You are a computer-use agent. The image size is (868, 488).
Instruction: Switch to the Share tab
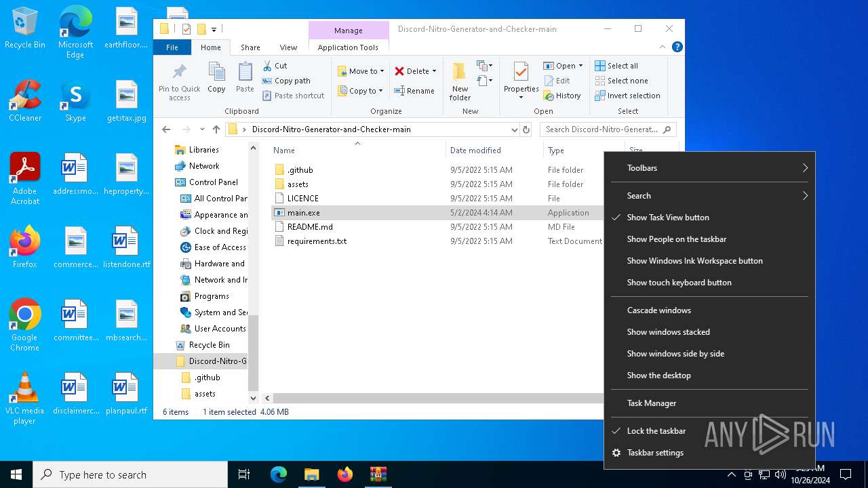point(250,47)
